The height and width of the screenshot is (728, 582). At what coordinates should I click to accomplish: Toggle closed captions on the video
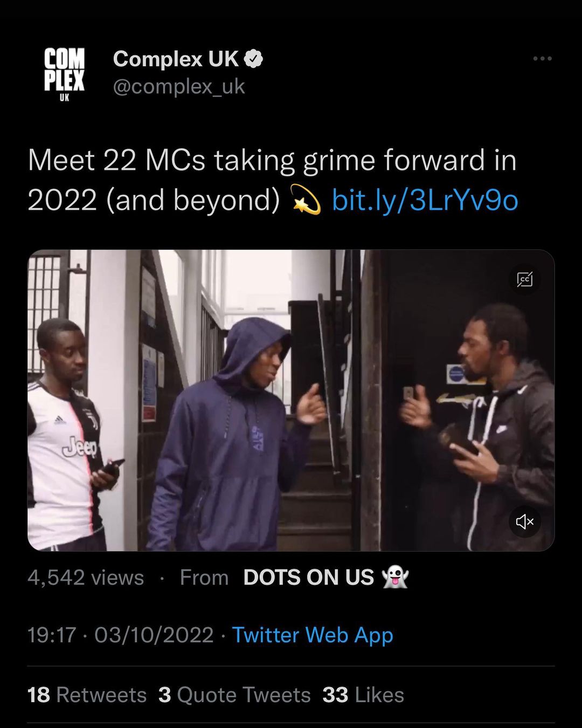click(524, 279)
